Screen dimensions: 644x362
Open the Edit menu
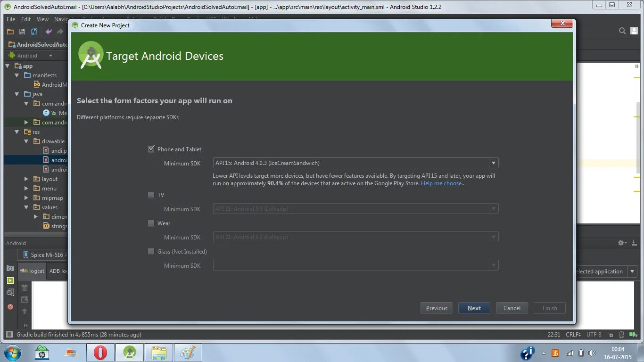tap(26, 19)
